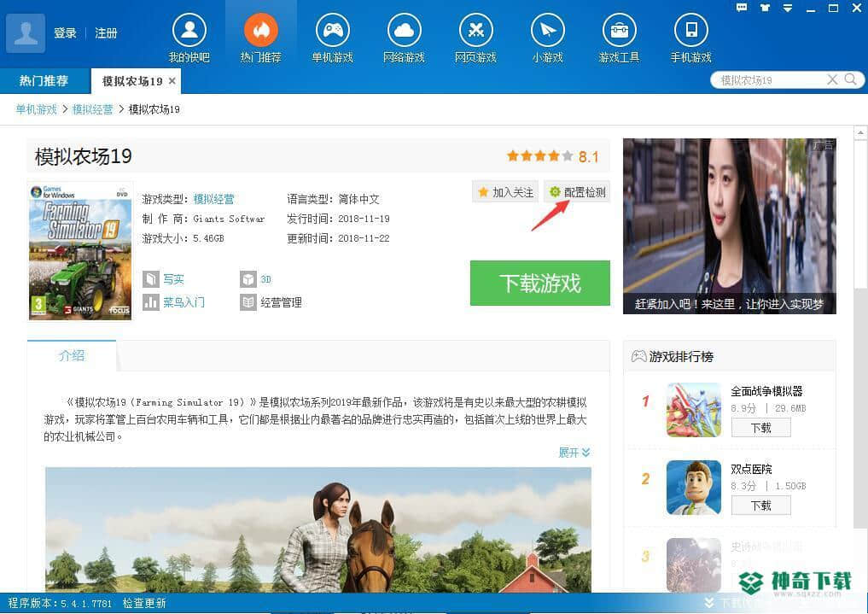Click the user avatar placeholder
The width and height of the screenshot is (868, 614).
[26, 33]
